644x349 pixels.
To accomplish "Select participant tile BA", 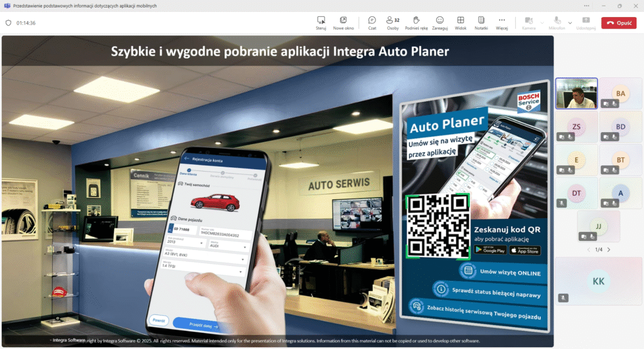I will pyautogui.click(x=620, y=93).
